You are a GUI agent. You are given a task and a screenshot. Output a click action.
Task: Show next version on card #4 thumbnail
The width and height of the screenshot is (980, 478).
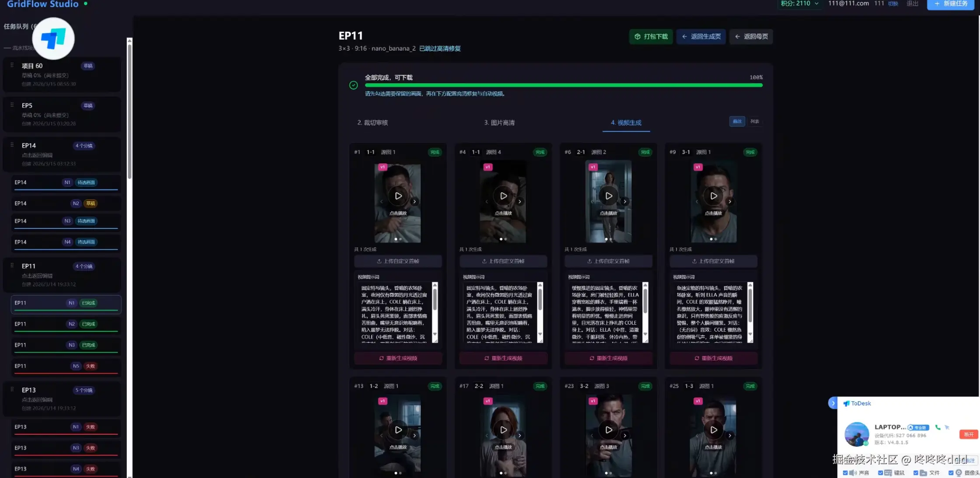click(520, 201)
